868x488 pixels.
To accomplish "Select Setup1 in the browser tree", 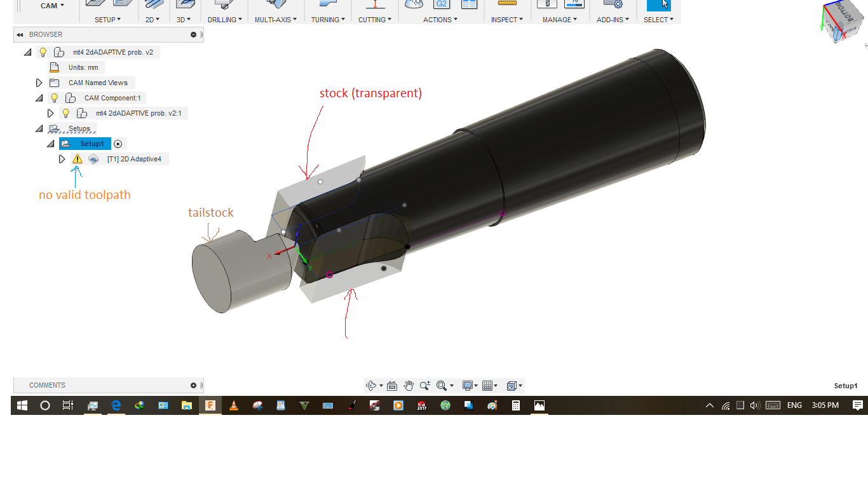I will tap(92, 144).
